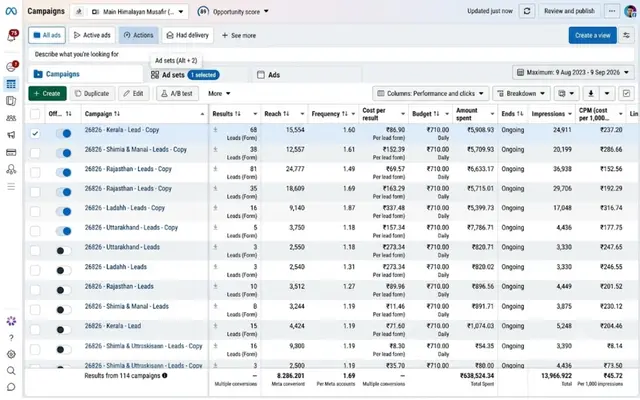Select the Actions view

pos(139,36)
